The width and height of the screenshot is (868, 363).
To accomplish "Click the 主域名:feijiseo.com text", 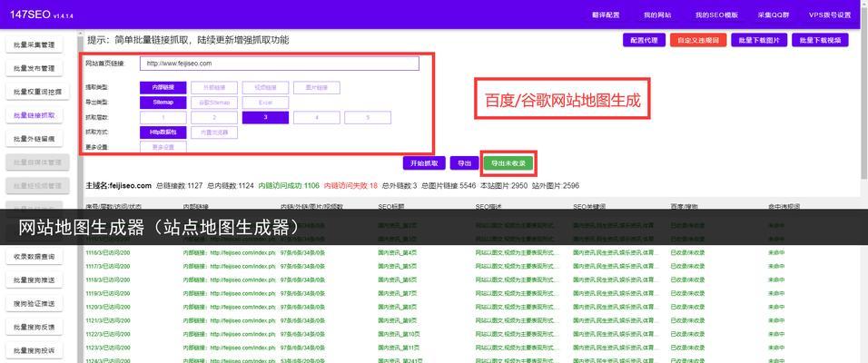I will point(118,185).
